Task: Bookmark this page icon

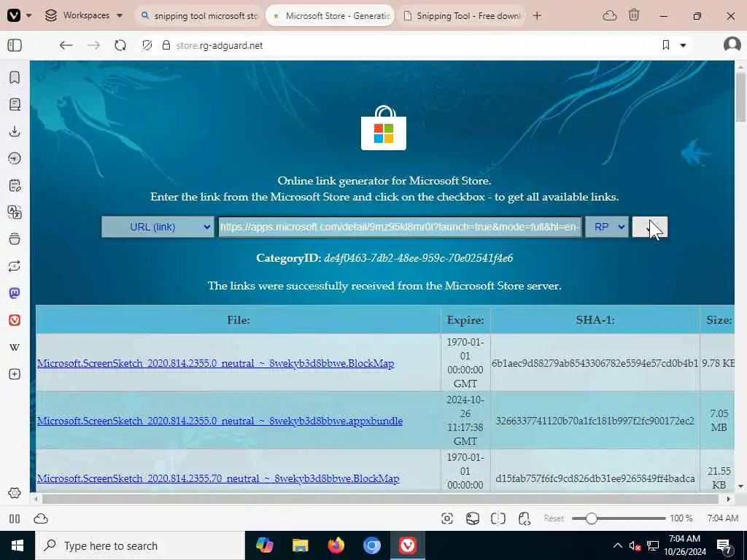Action: pos(665,45)
